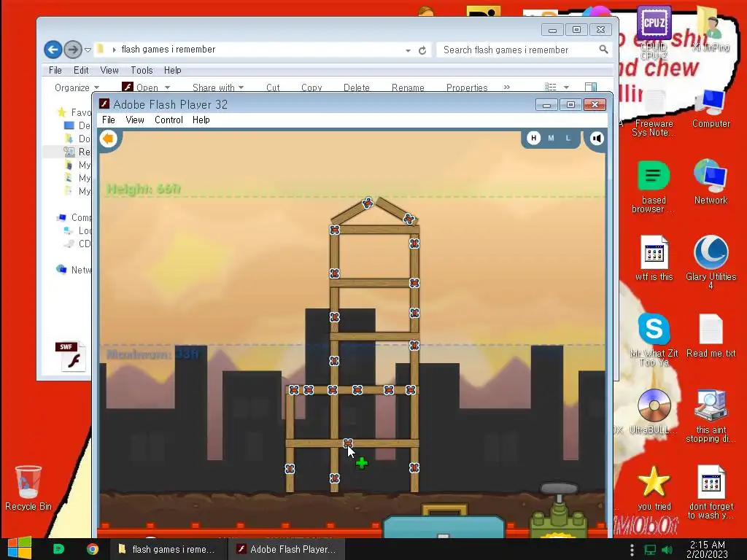The height and width of the screenshot is (560, 747).
Task: Open the Explorer Tools menu
Action: 142,71
